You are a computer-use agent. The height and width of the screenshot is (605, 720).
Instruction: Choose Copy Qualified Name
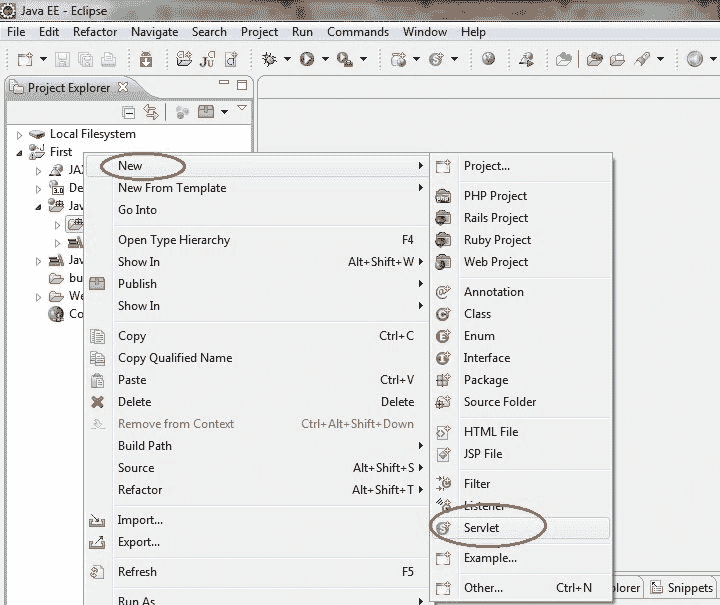click(257, 358)
